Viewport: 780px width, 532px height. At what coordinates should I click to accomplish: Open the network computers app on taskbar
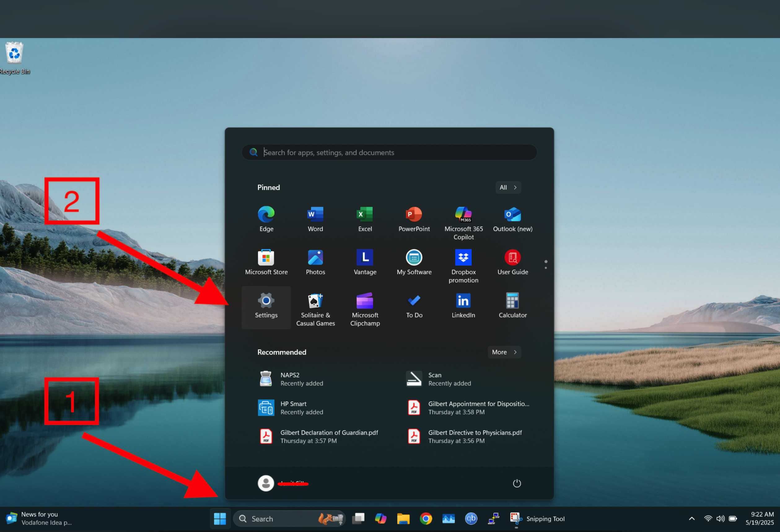493,519
